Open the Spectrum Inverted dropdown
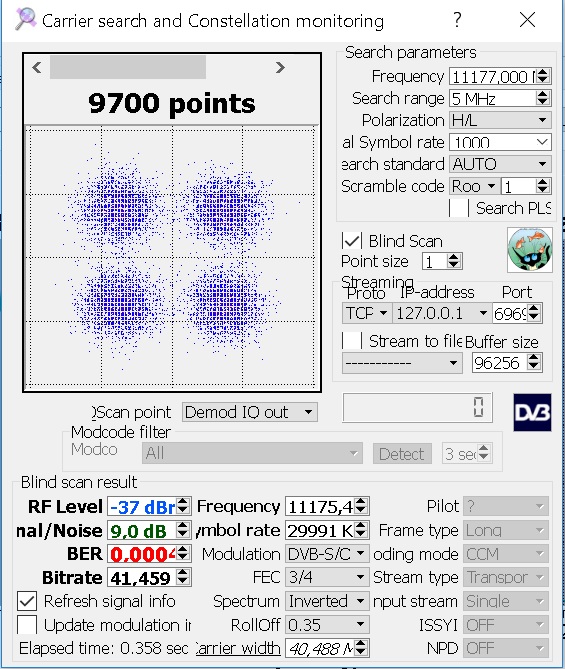This screenshot has width=565, height=669. click(x=327, y=601)
